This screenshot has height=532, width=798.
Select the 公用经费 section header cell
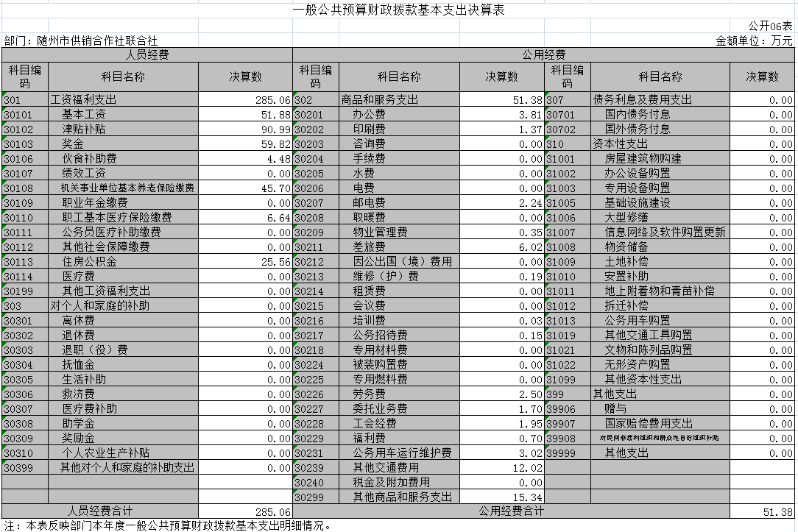(543, 55)
